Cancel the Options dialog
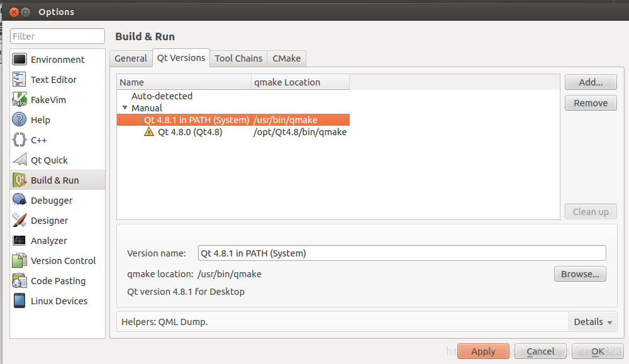This screenshot has height=364, width=629. pos(540,351)
